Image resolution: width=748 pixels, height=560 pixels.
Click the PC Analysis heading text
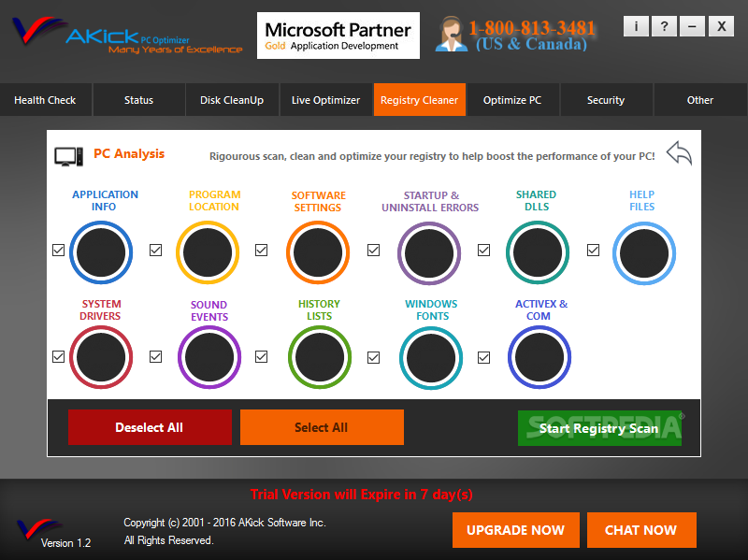(x=129, y=153)
